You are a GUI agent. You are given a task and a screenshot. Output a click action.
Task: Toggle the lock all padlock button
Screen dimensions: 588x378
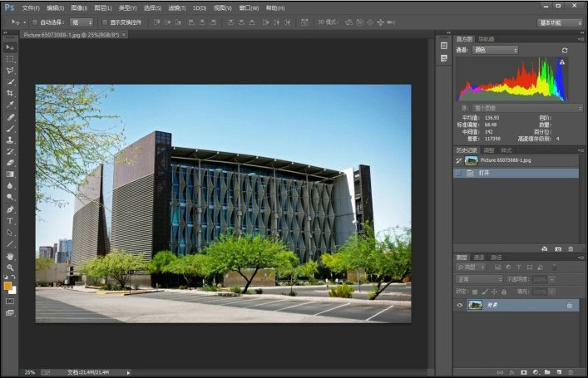pos(504,292)
